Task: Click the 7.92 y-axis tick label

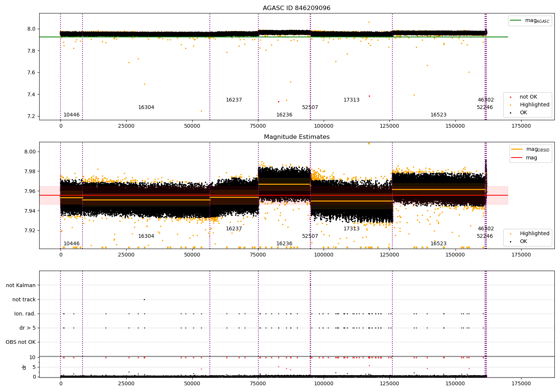Action: click(30, 231)
